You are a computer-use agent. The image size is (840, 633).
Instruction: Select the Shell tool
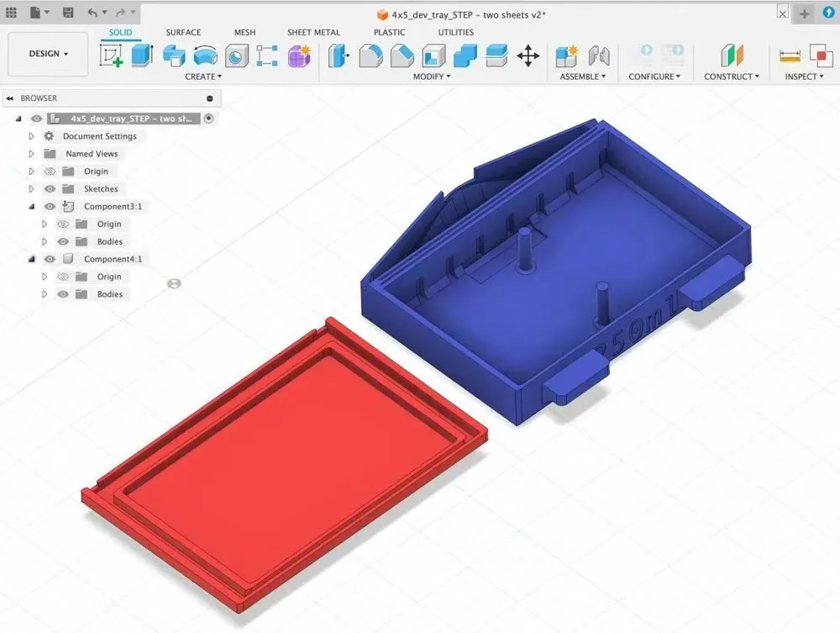point(433,55)
